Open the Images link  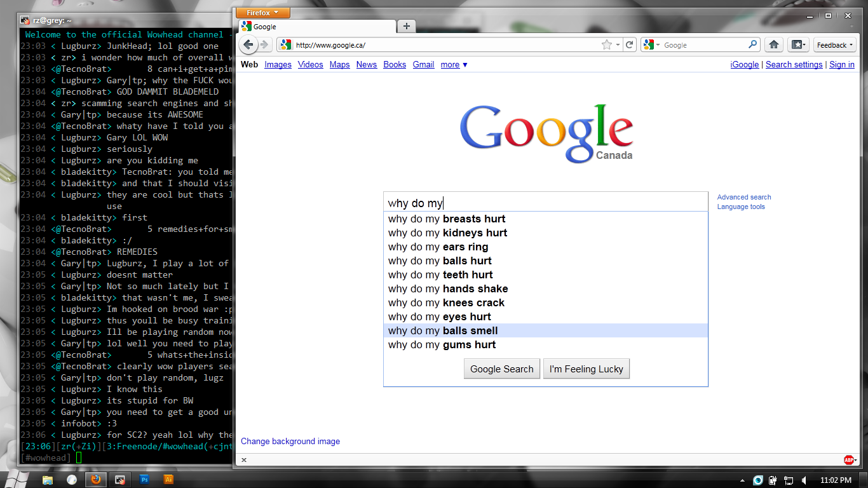278,64
